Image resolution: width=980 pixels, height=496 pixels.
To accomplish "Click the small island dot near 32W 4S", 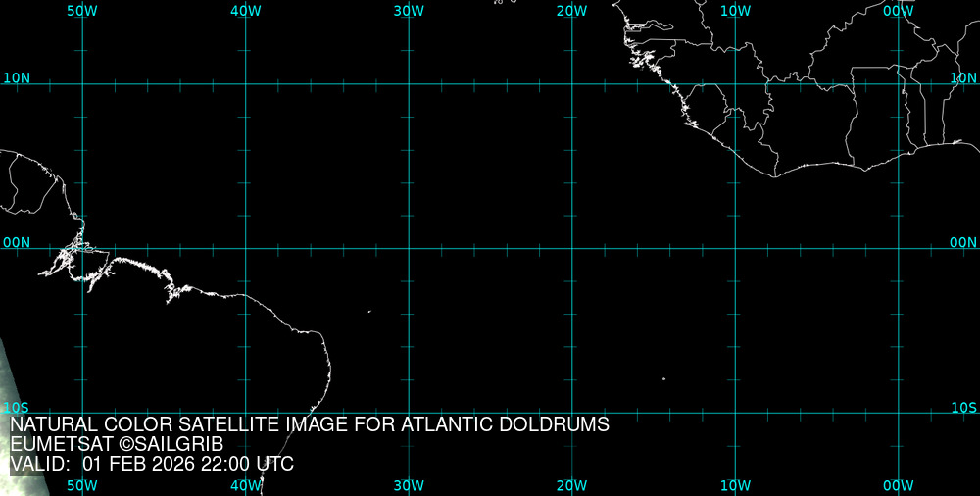I will pyautogui.click(x=369, y=312).
